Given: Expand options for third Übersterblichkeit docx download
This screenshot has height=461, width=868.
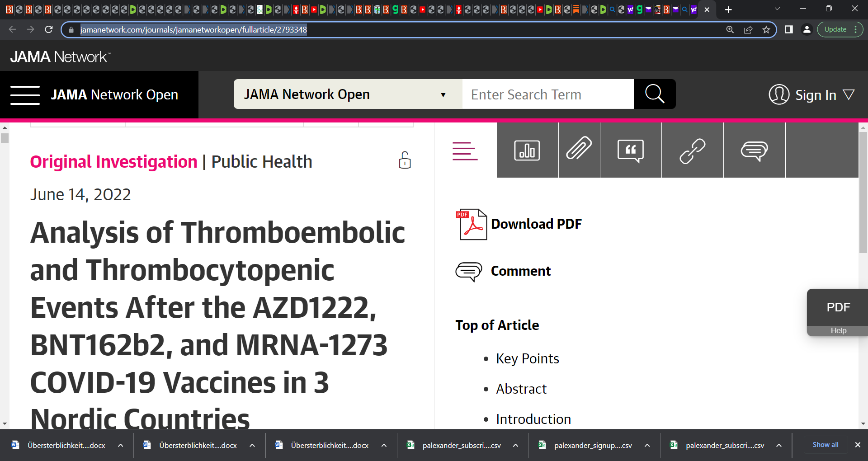Looking at the screenshot, I should pos(384,446).
